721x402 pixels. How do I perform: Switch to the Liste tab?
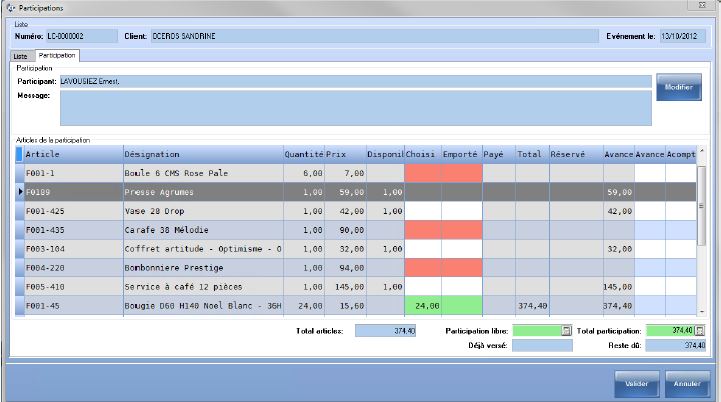click(20, 56)
